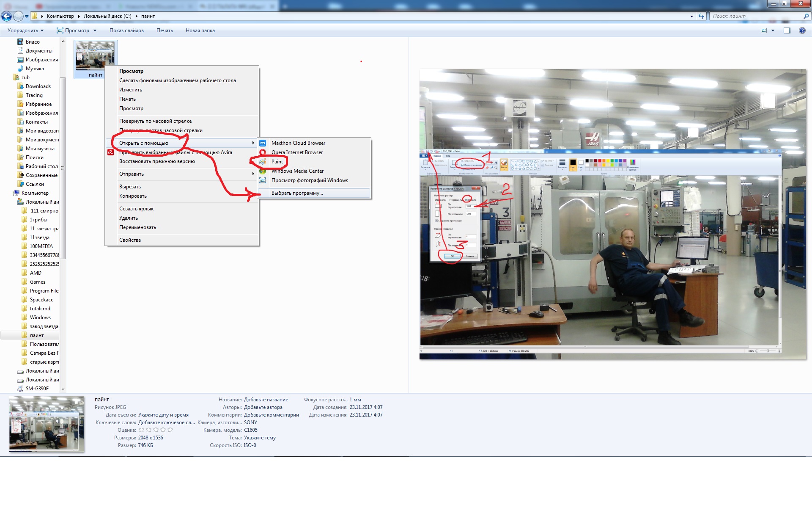Click the Help question mark icon
The width and height of the screenshot is (812, 508).
click(802, 30)
